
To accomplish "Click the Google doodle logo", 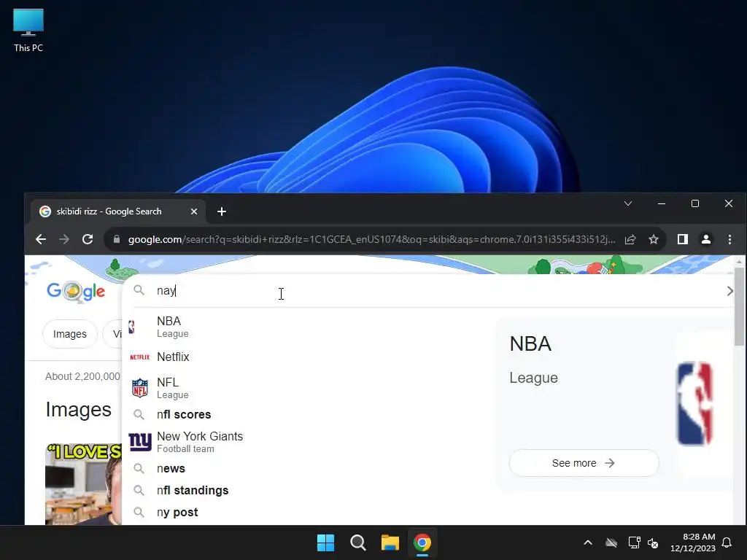I will pos(76,291).
